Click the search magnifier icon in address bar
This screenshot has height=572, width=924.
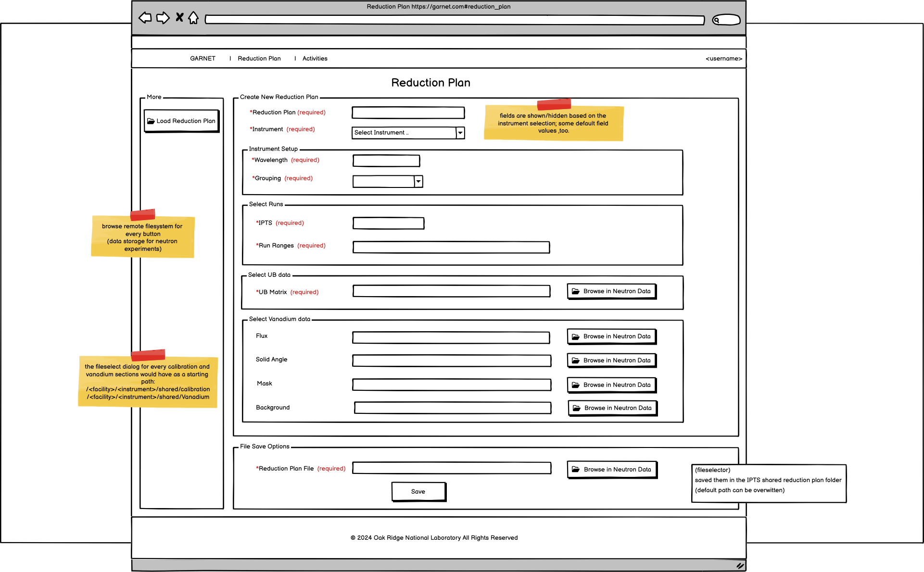[718, 20]
